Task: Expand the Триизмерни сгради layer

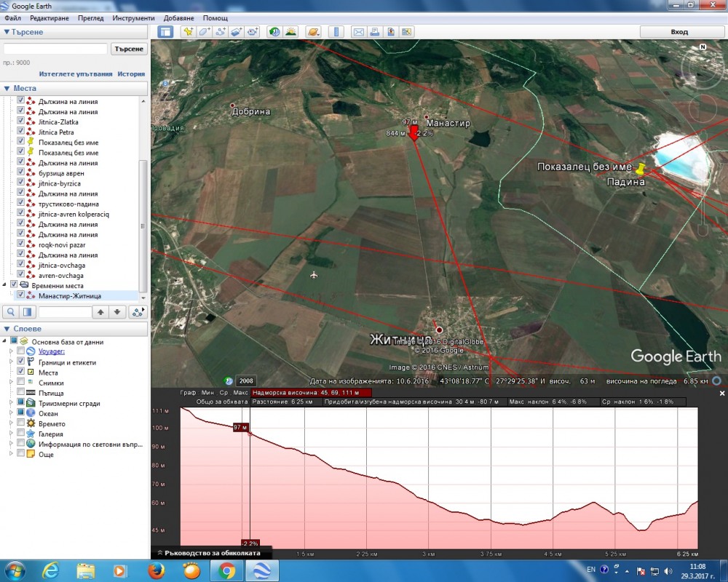Action: click(11, 403)
